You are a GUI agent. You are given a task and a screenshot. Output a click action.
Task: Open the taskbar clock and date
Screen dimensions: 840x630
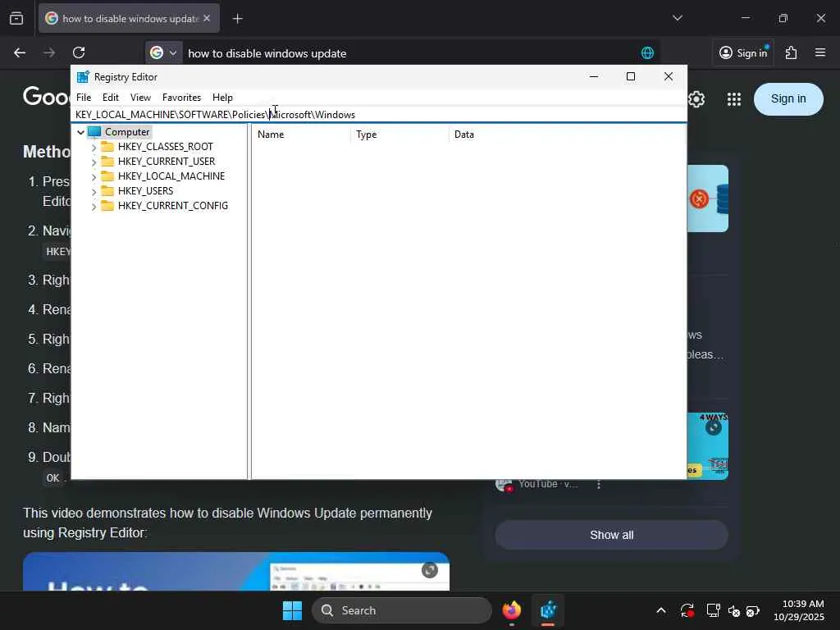tap(799, 610)
